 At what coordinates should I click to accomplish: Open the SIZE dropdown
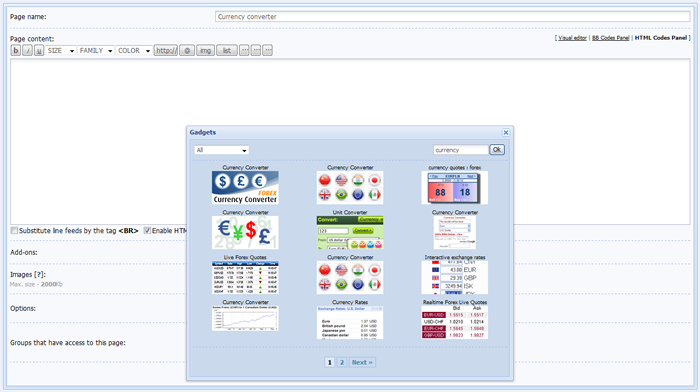pyautogui.click(x=60, y=50)
